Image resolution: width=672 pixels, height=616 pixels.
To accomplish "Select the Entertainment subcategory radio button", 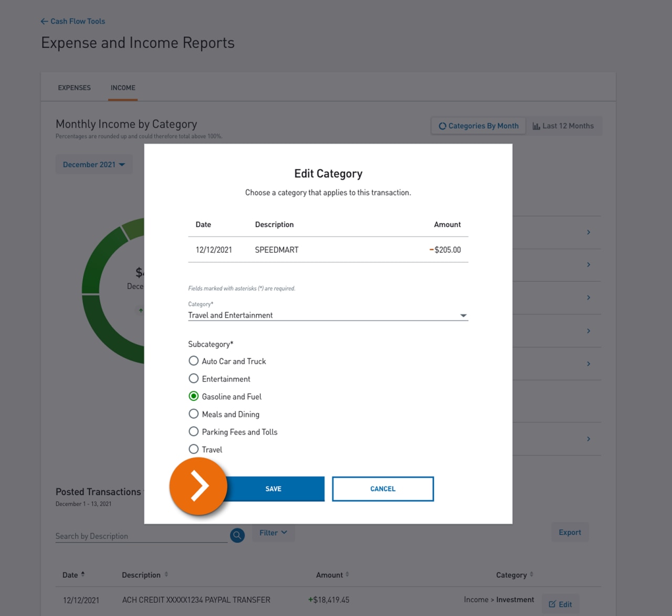I will coord(193,378).
